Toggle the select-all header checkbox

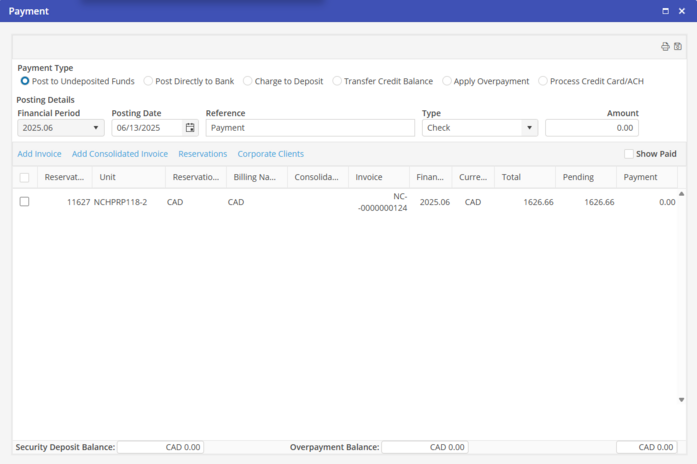[x=25, y=178]
